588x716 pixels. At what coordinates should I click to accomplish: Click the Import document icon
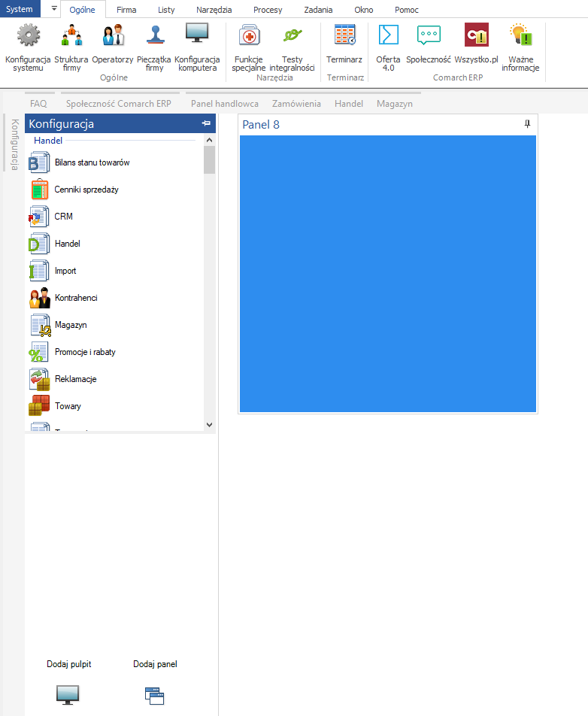[39, 271]
